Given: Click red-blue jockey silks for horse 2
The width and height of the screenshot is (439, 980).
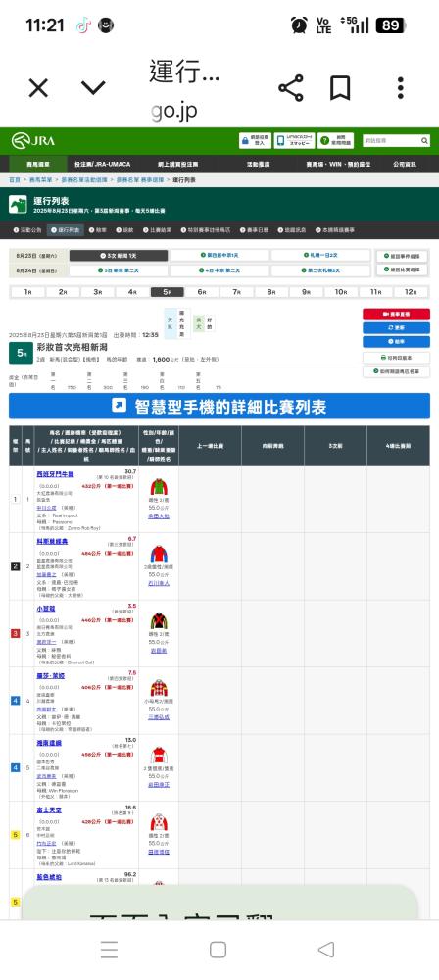Looking at the screenshot, I should (x=159, y=555).
